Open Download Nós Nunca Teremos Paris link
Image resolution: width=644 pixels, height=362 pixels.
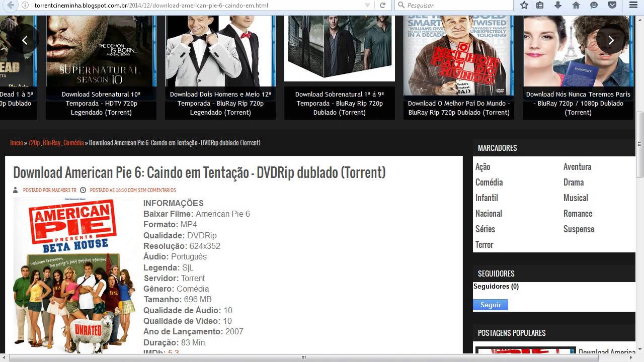[x=578, y=103]
